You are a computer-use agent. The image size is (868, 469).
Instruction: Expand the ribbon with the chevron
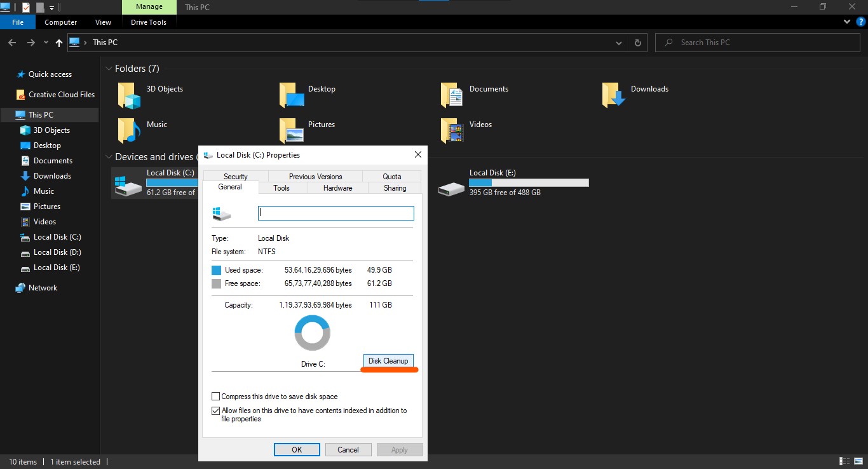pyautogui.click(x=847, y=22)
